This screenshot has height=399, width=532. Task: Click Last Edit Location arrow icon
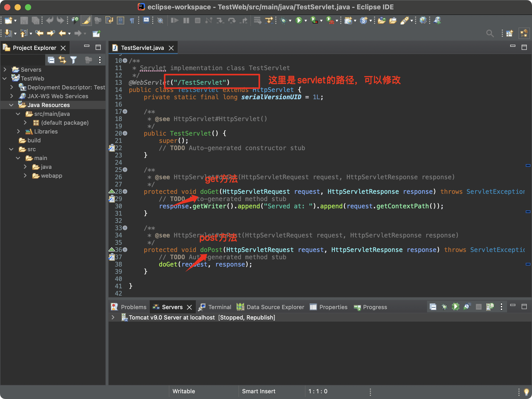pos(39,33)
